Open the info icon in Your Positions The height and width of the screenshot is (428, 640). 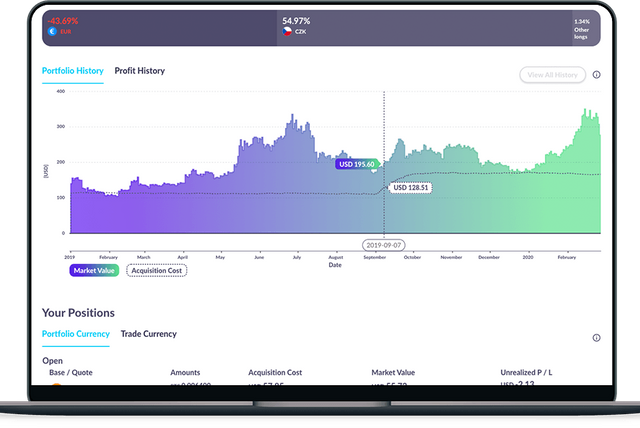point(596,338)
